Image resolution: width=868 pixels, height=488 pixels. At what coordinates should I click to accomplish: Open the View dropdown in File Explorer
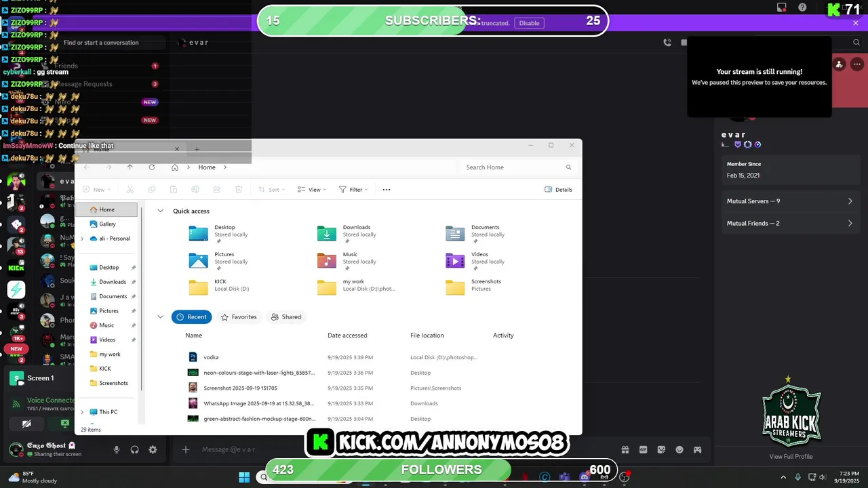pos(311,190)
